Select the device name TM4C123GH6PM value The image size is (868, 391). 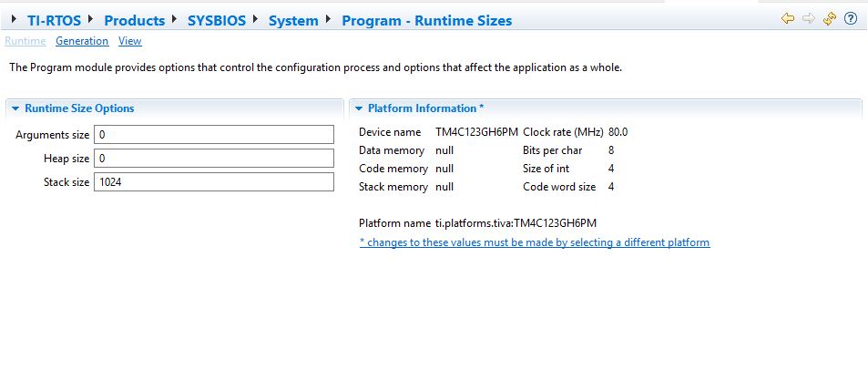click(476, 132)
